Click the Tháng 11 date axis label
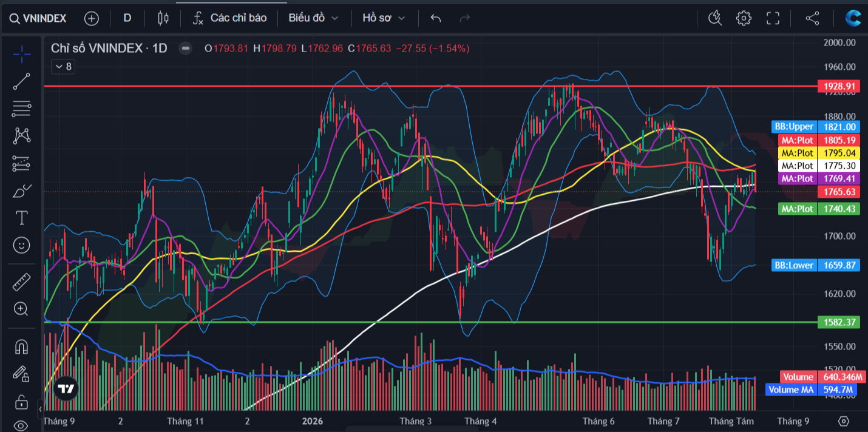Screen dimensions: 868x432 coord(186,421)
